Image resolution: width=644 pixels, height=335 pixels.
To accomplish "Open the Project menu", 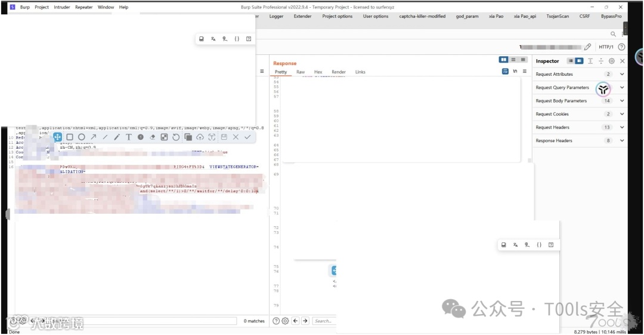I will click(x=42, y=7).
